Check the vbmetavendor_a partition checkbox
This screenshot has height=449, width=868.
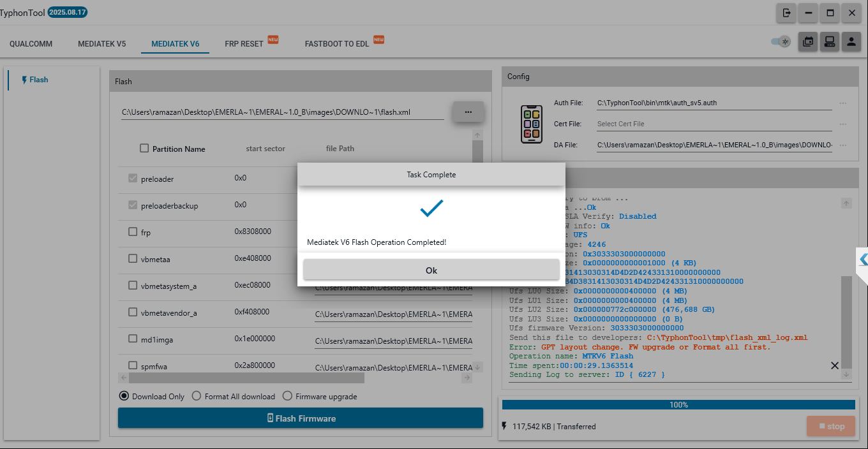click(133, 312)
